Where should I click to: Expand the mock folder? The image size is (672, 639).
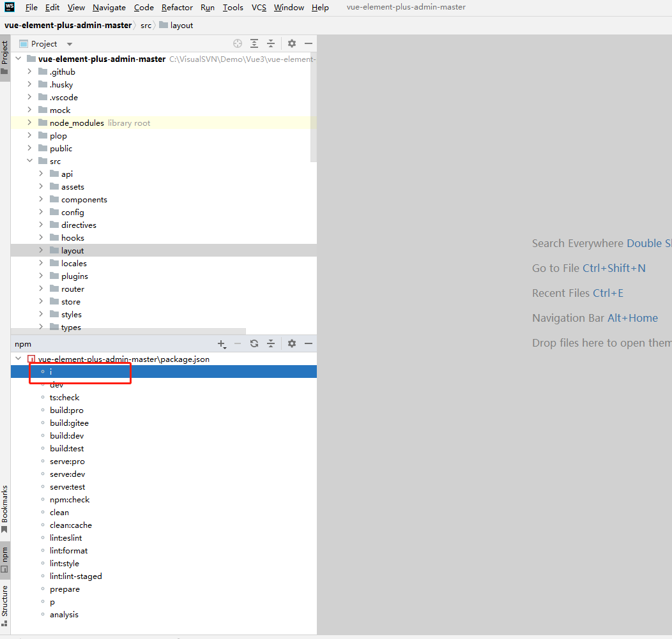pyautogui.click(x=29, y=110)
